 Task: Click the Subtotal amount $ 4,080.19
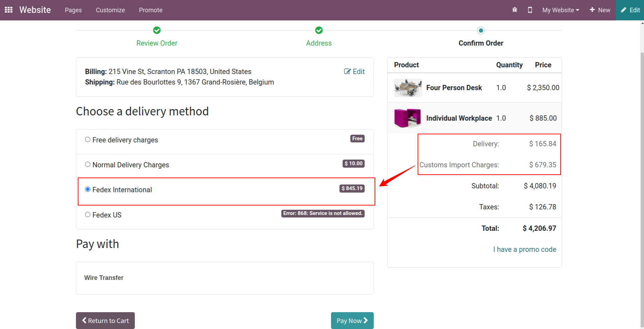tap(540, 186)
